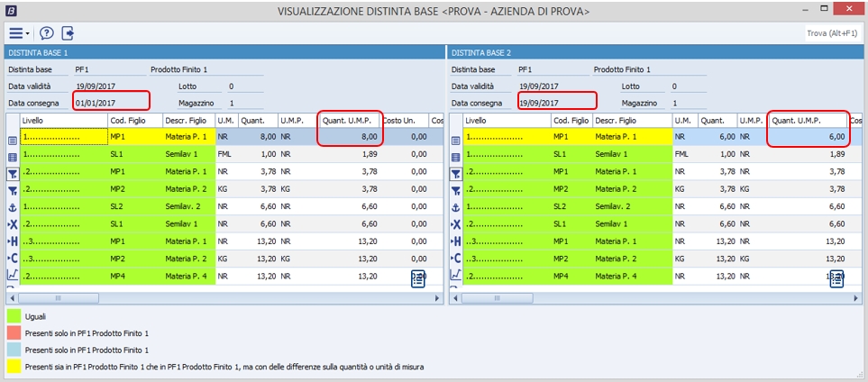This screenshot has height=382, width=868.
Task: Click the Distinta Base 2 horizontal scrollbar thumb
Action: 498,298
